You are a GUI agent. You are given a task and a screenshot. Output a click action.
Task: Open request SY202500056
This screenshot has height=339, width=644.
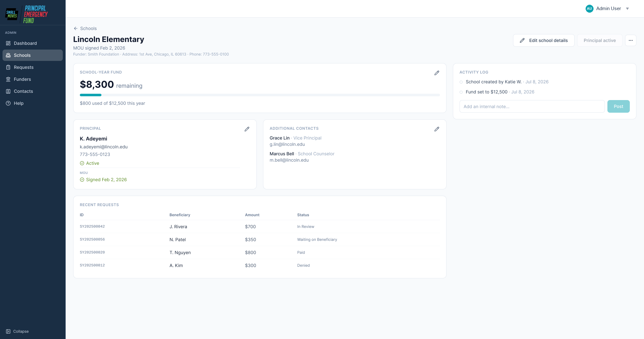(92, 240)
